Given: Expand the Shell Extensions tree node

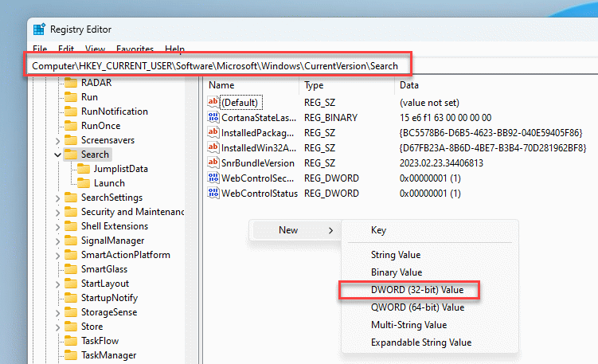Looking at the screenshot, I should pyautogui.click(x=57, y=227).
